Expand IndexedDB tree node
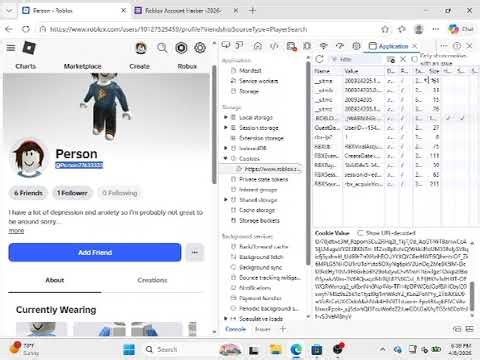 pos(226,148)
